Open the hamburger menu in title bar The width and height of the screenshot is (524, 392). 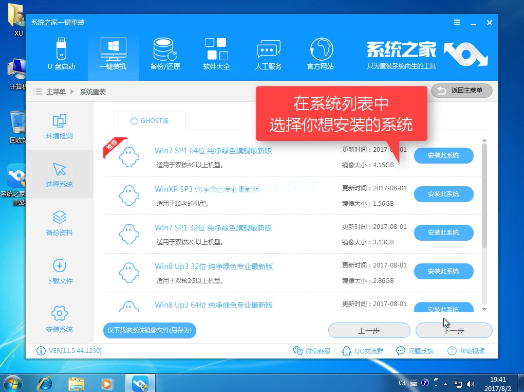457,22
